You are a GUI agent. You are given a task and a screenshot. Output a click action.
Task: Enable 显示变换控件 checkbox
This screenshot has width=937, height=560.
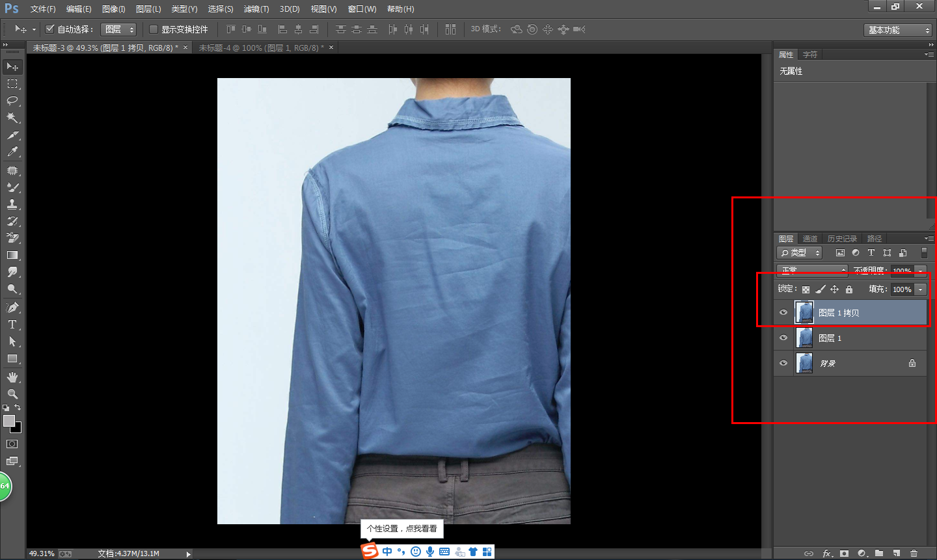pos(154,29)
